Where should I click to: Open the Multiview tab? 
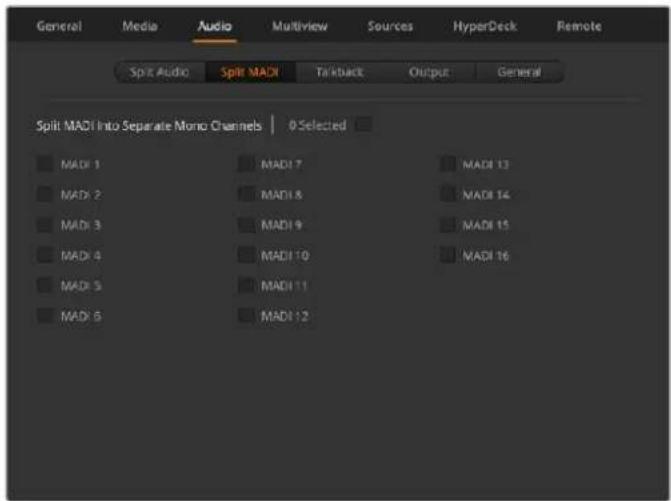[x=300, y=27]
